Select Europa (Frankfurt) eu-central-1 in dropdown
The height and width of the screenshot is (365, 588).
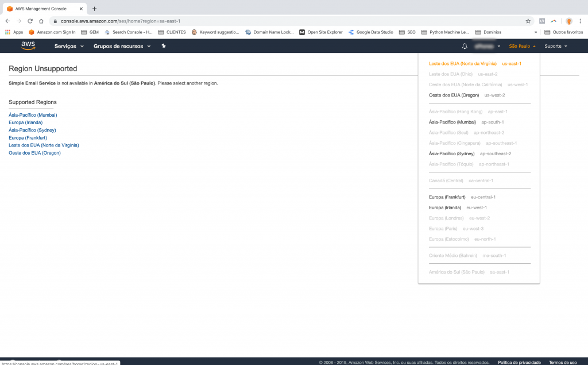pyautogui.click(x=462, y=197)
